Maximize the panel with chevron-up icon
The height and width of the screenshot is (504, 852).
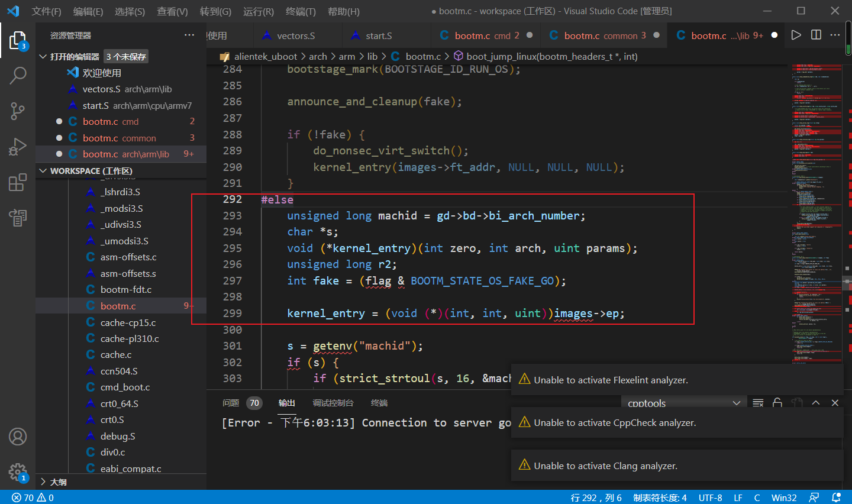pos(816,403)
